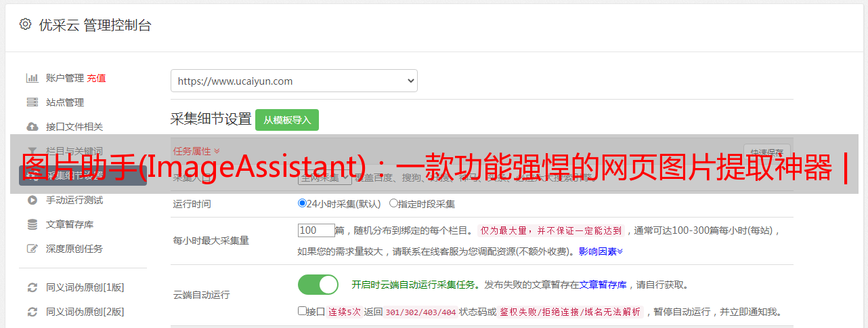868x328 pixels.
Task: Open the site URL dropdown https://www.ucaiyun.com
Action: 294,81
